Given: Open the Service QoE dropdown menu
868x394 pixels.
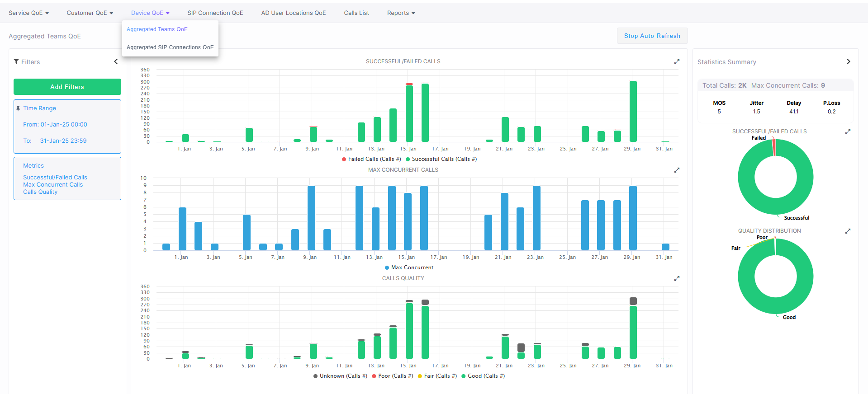Looking at the screenshot, I should [x=28, y=13].
